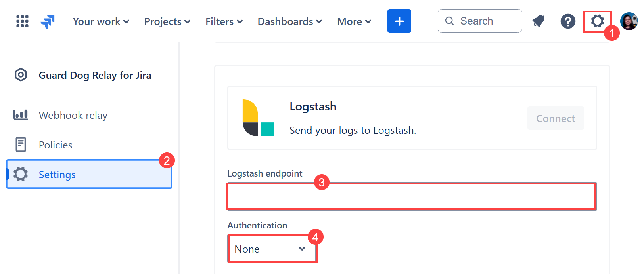Image resolution: width=644 pixels, height=274 pixels.
Task: Click the Logstash heading text
Action: (313, 107)
